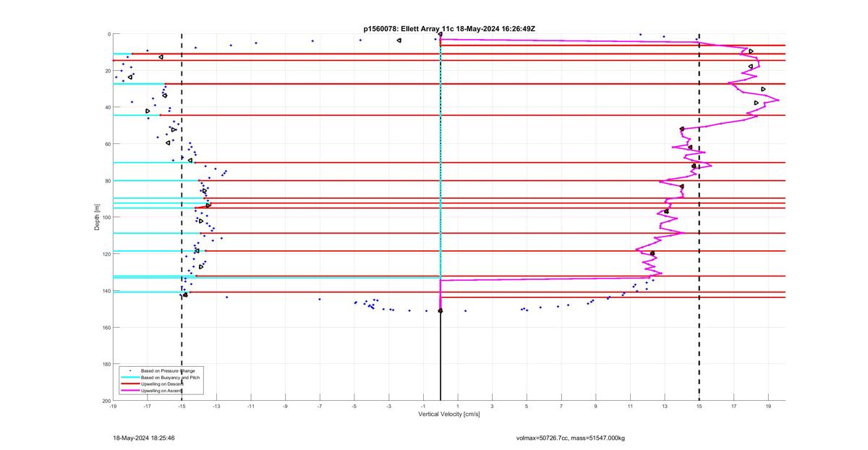The height and width of the screenshot is (450, 868).
Task: Click positive x-axis tick label '19'
Action: click(768, 407)
